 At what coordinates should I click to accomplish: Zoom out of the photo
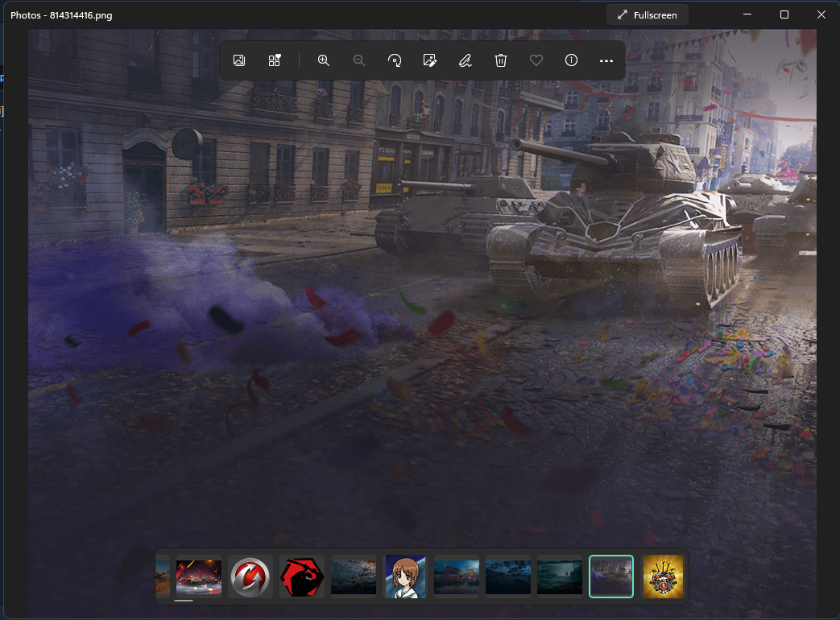pos(359,60)
